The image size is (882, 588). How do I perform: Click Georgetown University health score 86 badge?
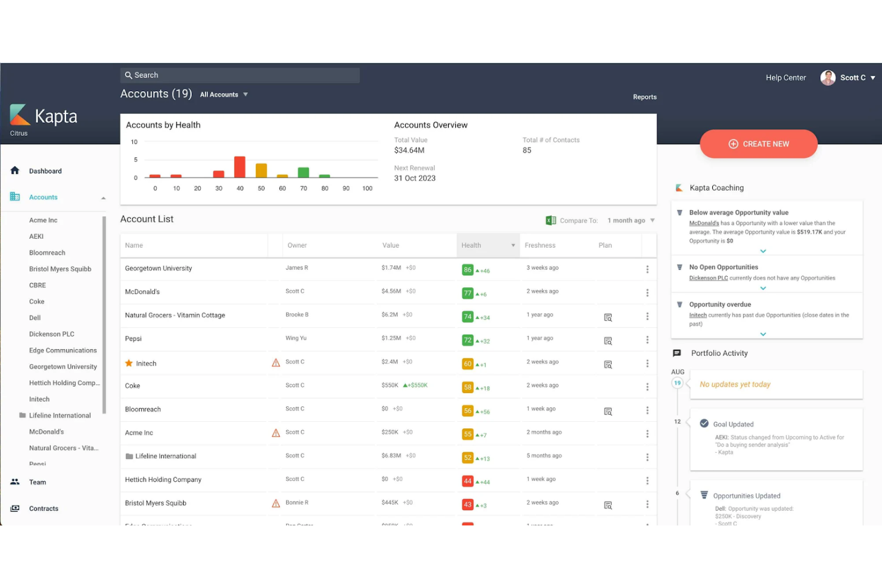coord(468,270)
